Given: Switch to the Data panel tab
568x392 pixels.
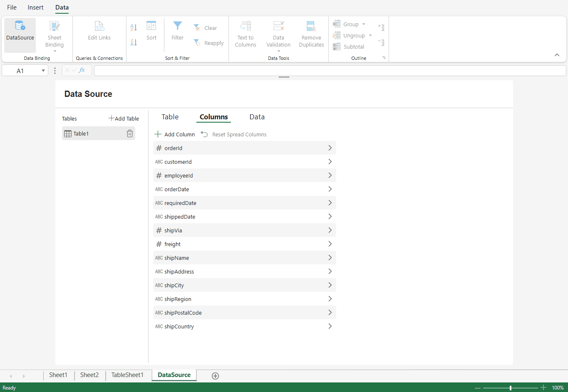Looking at the screenshot, I should coord(257,117).
